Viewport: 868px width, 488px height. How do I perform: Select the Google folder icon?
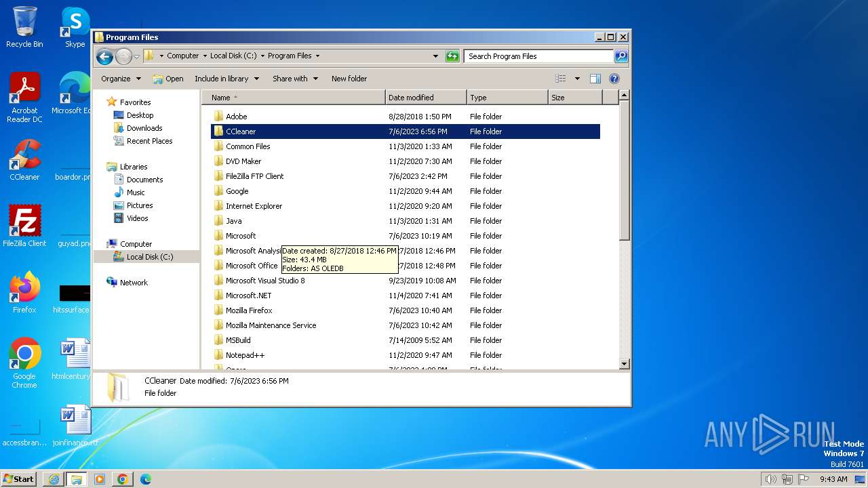[218, 191]
